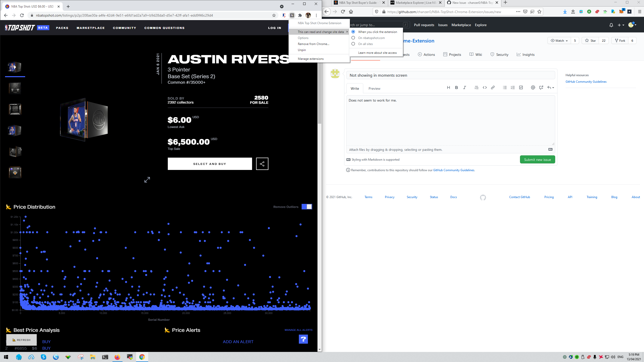Open Marketplace Explorer tab in Firefox

tap(416, 3)
